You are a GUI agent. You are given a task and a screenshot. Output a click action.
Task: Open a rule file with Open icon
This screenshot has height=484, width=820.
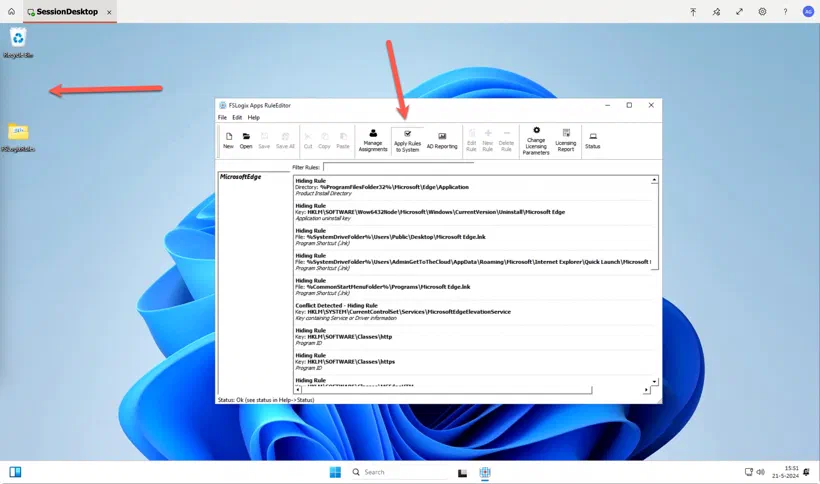(246, 140)
